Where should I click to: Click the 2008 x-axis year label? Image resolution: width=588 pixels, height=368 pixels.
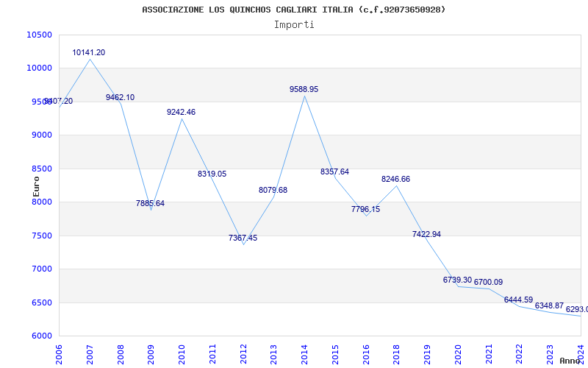(121, 354)
